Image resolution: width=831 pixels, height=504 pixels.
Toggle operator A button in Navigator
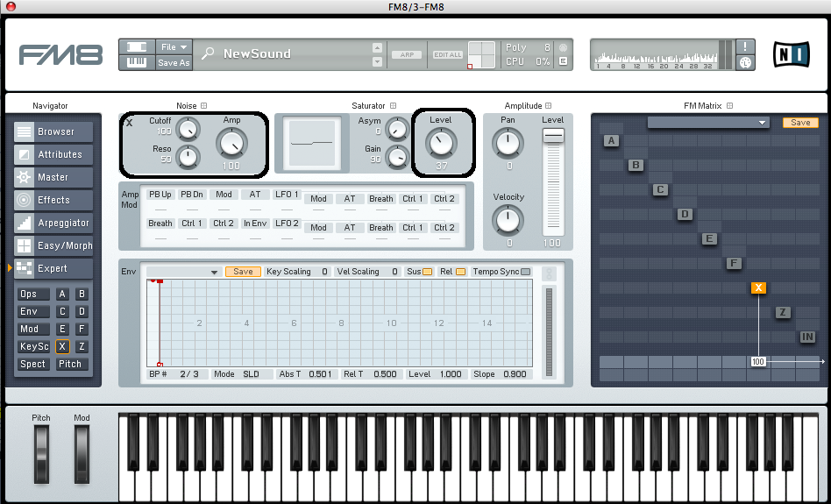[x=62, y=294]
